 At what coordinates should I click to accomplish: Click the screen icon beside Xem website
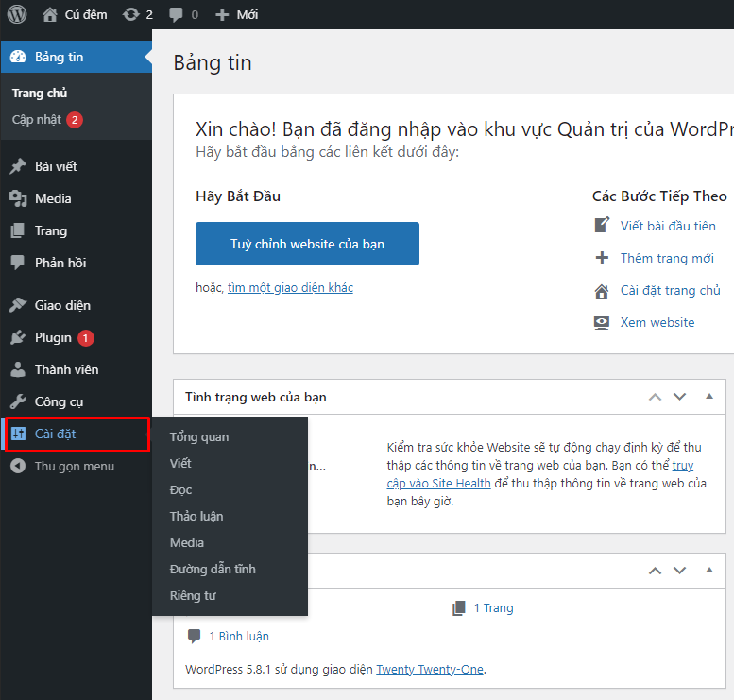tap(602, 323)
